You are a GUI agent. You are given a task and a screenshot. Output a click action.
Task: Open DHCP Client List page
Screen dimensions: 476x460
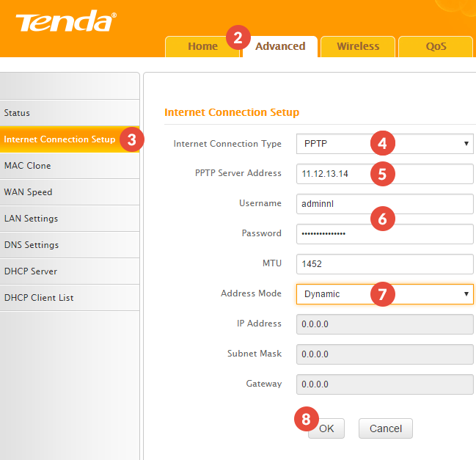click(70, 298)
